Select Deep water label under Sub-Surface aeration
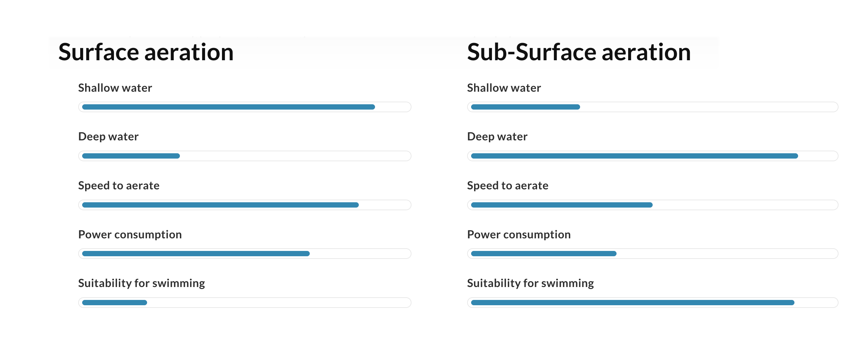 [497, 137]
